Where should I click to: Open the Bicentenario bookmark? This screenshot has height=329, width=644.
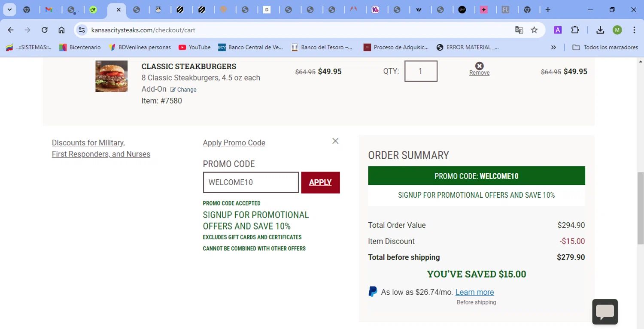[x=80, y=47]
